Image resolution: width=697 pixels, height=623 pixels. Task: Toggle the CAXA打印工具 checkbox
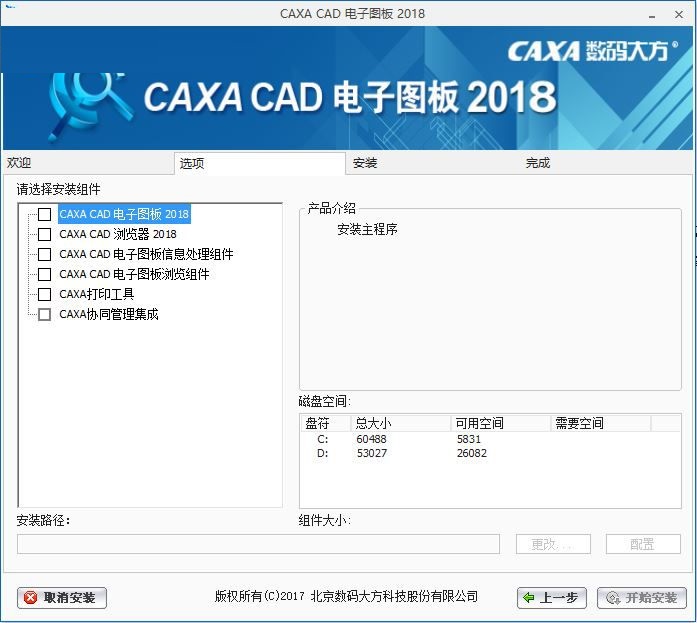[44, 294]
